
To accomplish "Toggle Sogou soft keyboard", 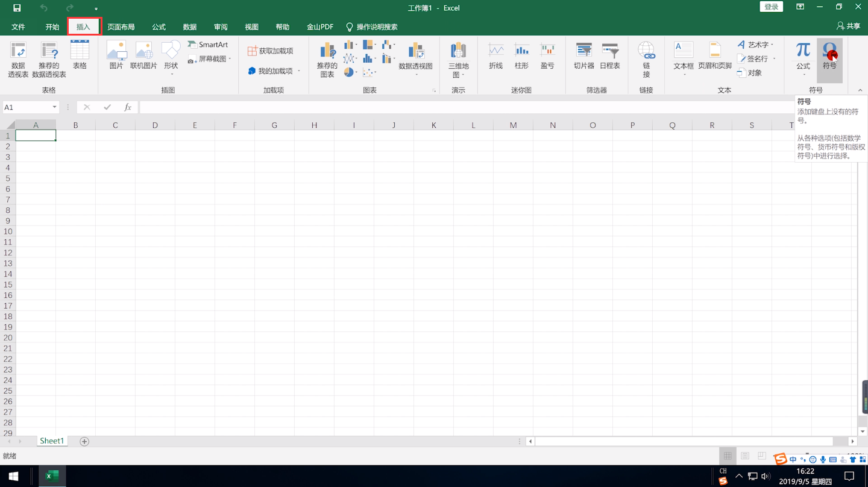I will (833, 460).
